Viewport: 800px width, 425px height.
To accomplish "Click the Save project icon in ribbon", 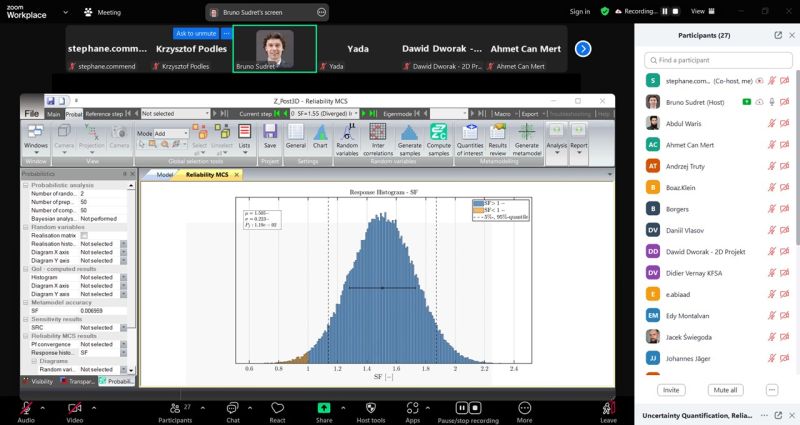I will click(x=269, y=137).
